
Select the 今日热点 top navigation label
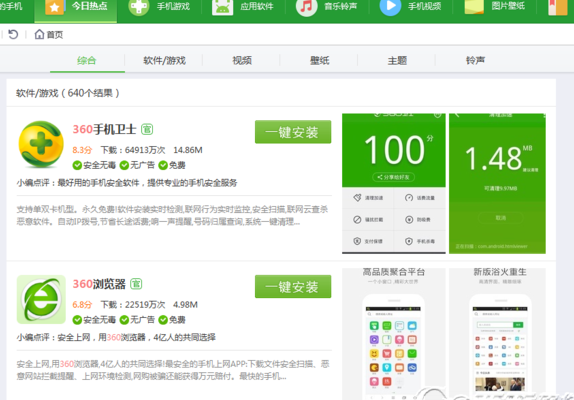89,6
